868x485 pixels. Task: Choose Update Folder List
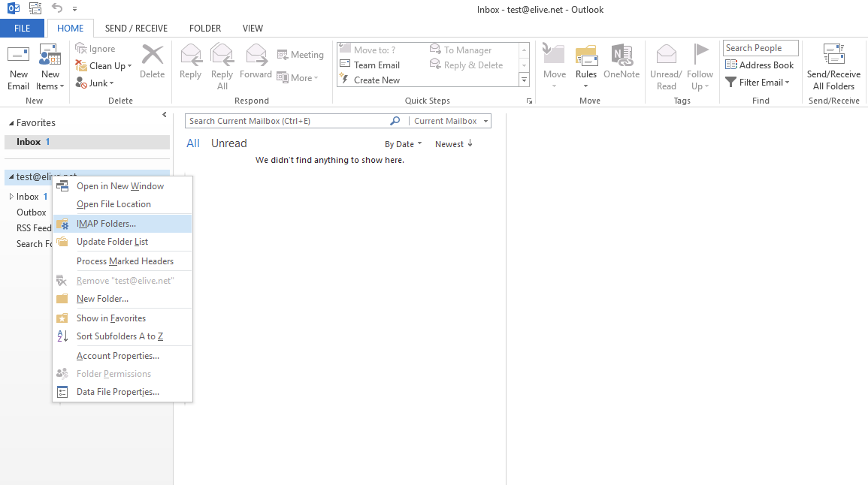coord(122,242)
